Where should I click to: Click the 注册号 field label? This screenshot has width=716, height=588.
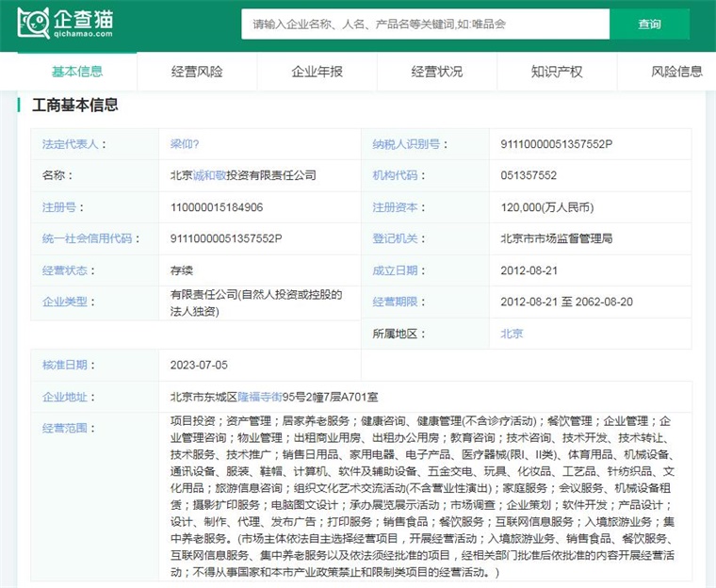(63, 207)
